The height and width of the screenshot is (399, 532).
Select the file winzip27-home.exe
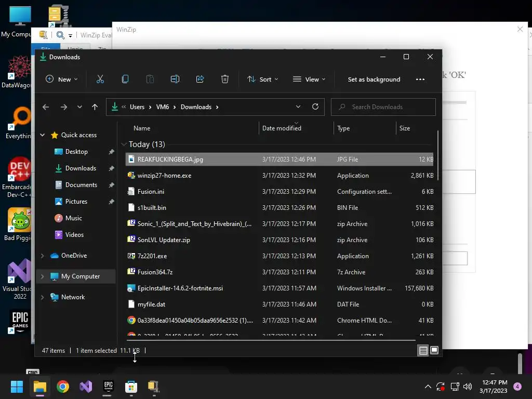pos(280,176)
